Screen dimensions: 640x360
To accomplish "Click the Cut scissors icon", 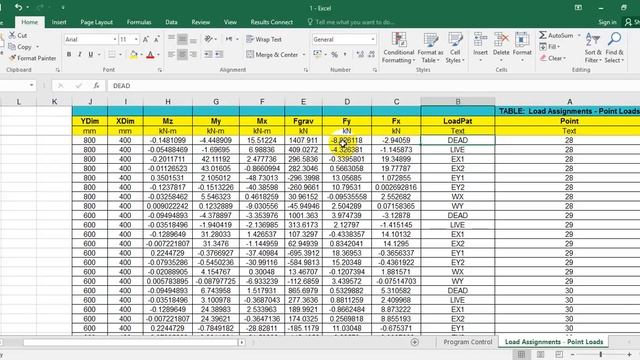I will (x=12, y=35).
